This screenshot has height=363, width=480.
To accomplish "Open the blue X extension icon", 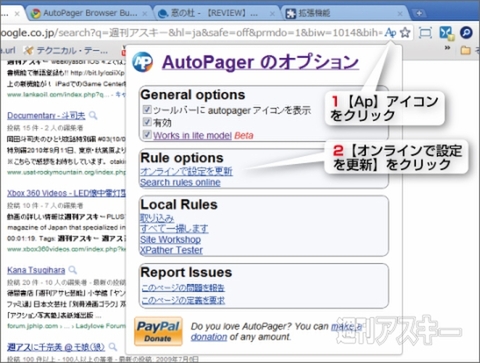I will coord(446,33).
